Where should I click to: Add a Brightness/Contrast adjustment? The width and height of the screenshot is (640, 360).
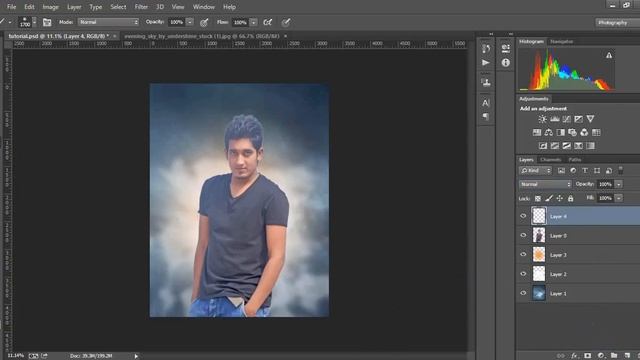pyautogui.click(x=542, y=119)
